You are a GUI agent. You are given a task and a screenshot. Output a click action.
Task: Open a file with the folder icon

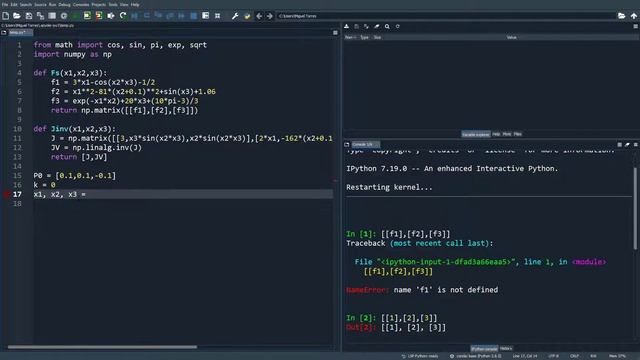(17, 16)
